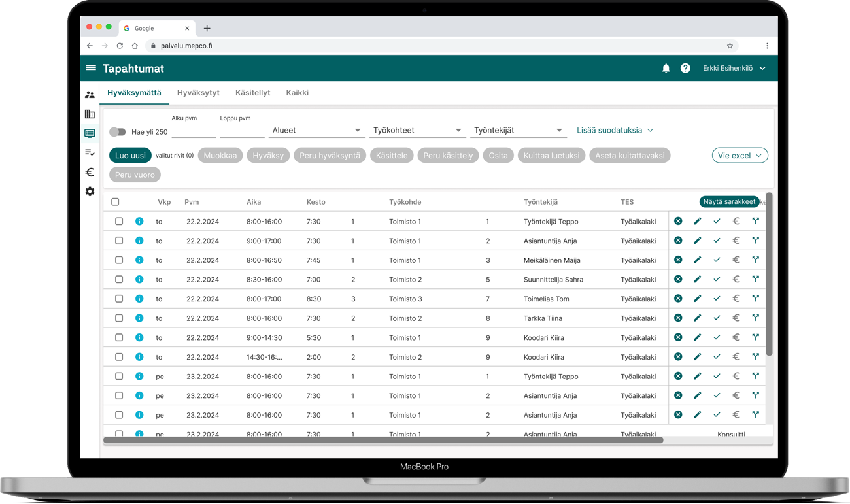Open the hamburger navigation menu
This screenshot has width=850, height=504.
tap(91, 68)
